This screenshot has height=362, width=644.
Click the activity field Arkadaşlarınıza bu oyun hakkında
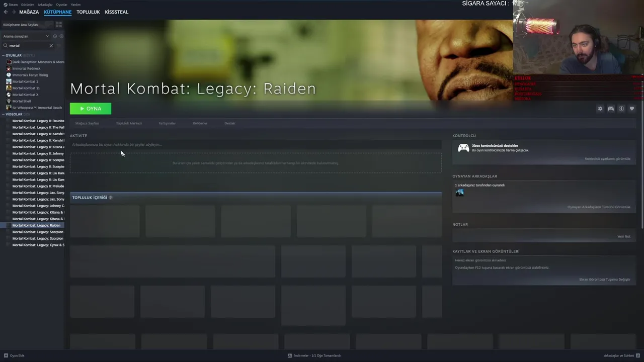click(256, 145)
